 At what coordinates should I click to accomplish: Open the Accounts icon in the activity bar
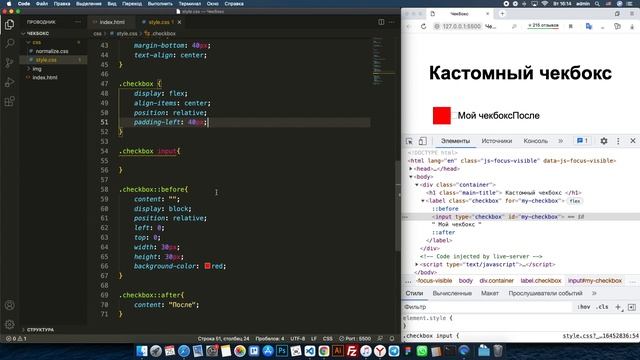(x=9, y=305)
